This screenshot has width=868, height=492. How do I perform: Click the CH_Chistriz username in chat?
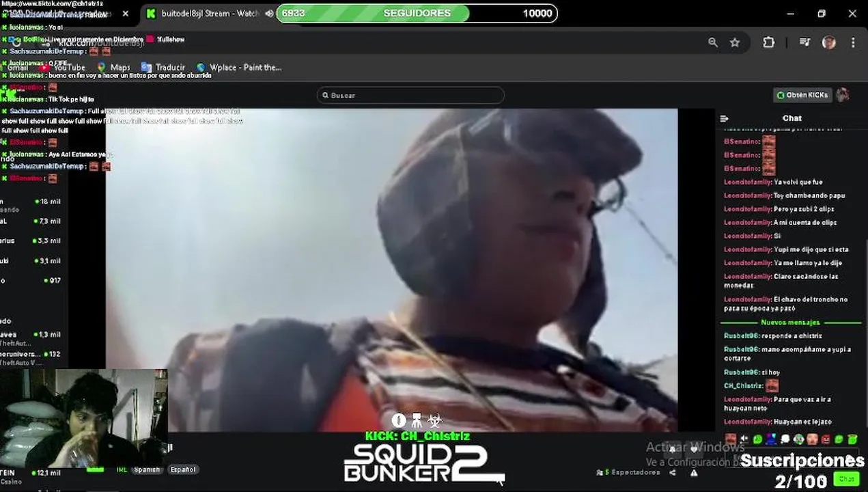tap(743, 385)
